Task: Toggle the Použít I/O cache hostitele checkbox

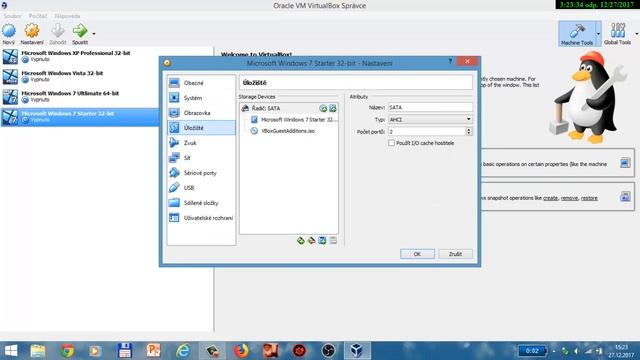Action: click(x=391, y=143)
